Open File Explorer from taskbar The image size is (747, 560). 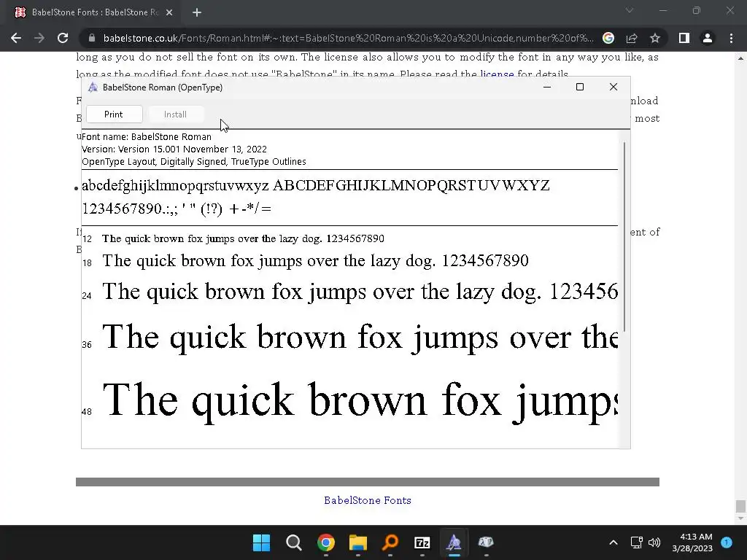357,542
